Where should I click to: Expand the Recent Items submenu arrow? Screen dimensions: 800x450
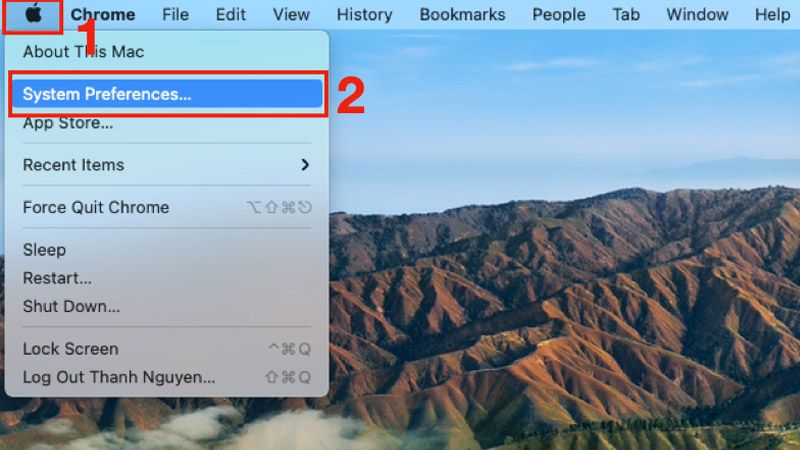pos(305,165)
